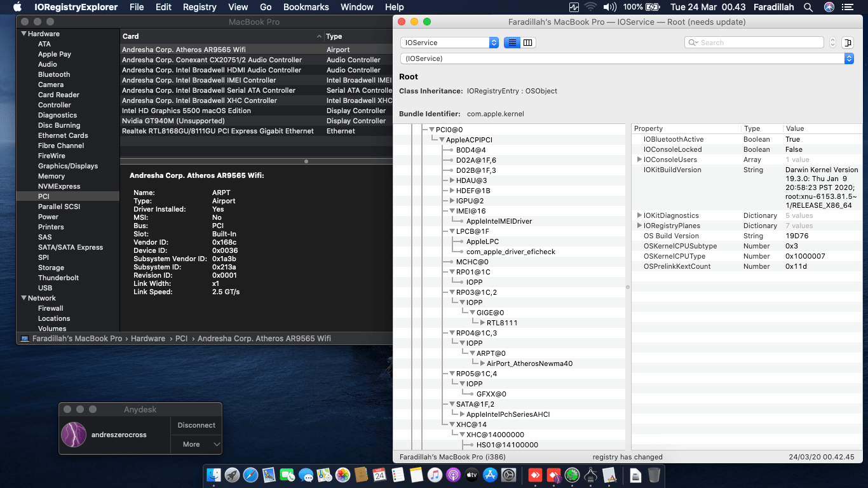This screenshot has height=488, width=868.
Task: Open Safari from the Dock
Action: click(250, 475)
